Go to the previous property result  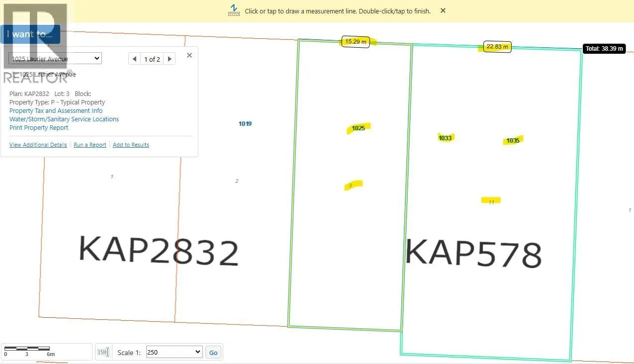click(x=134, y=59)
